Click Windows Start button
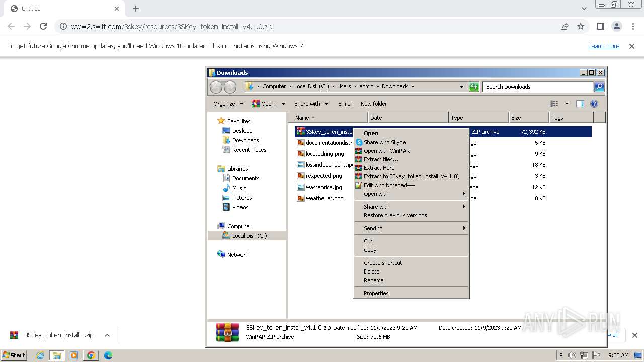The height and width of the screenshot is (362, 644). (14, 355)
